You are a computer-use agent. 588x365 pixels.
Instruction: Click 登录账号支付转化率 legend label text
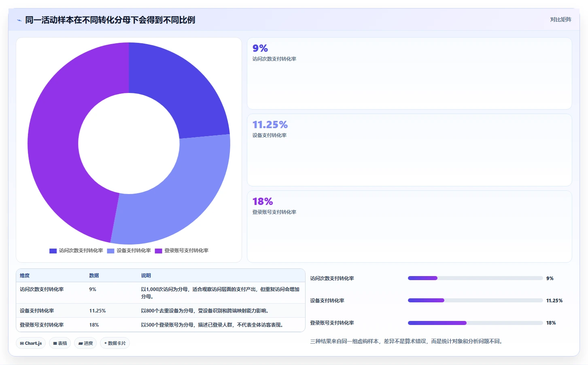tap(186, 251)
